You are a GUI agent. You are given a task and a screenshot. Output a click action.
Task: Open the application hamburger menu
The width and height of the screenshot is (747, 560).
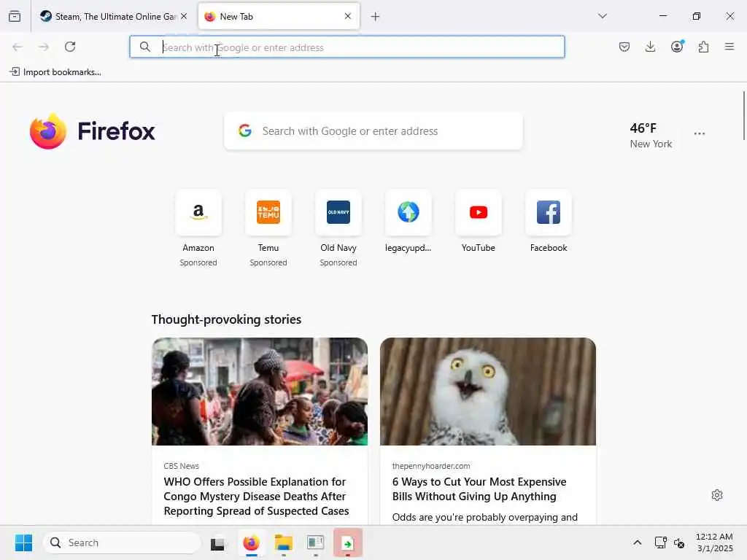pos(729,47)
